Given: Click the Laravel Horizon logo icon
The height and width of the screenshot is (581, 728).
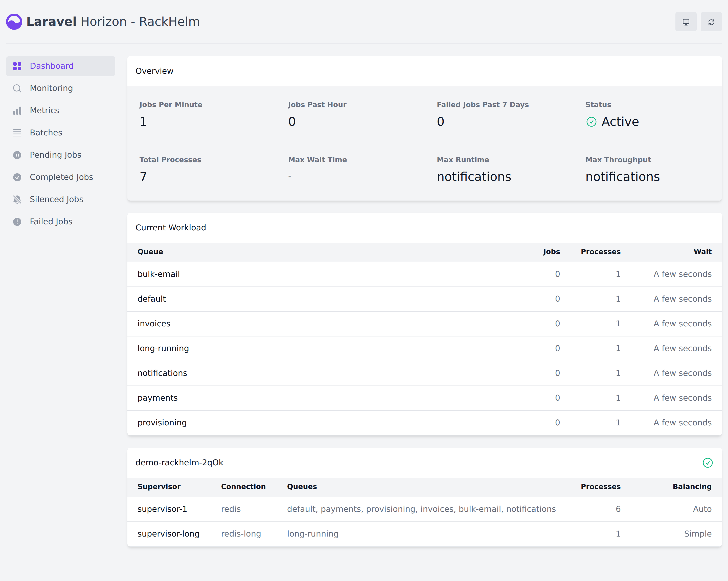Looking at the screenshot, I should click(14, 22).
